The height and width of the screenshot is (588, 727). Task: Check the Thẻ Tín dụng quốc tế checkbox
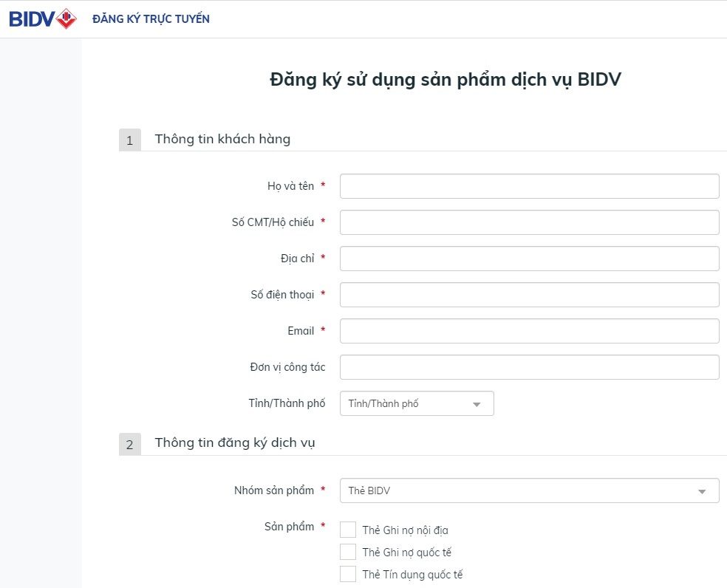(348, 574)
